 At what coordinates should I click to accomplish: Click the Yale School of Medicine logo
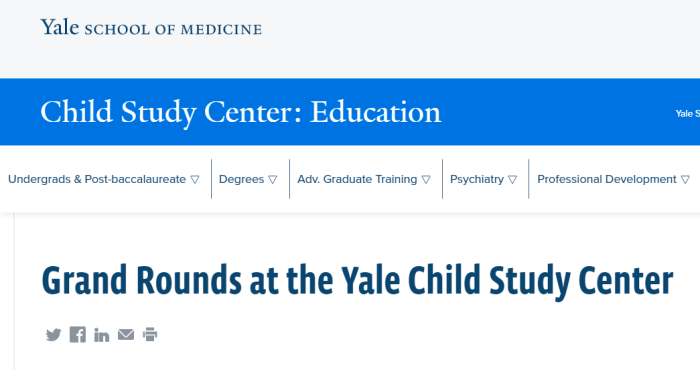click(x=151, y=28)
